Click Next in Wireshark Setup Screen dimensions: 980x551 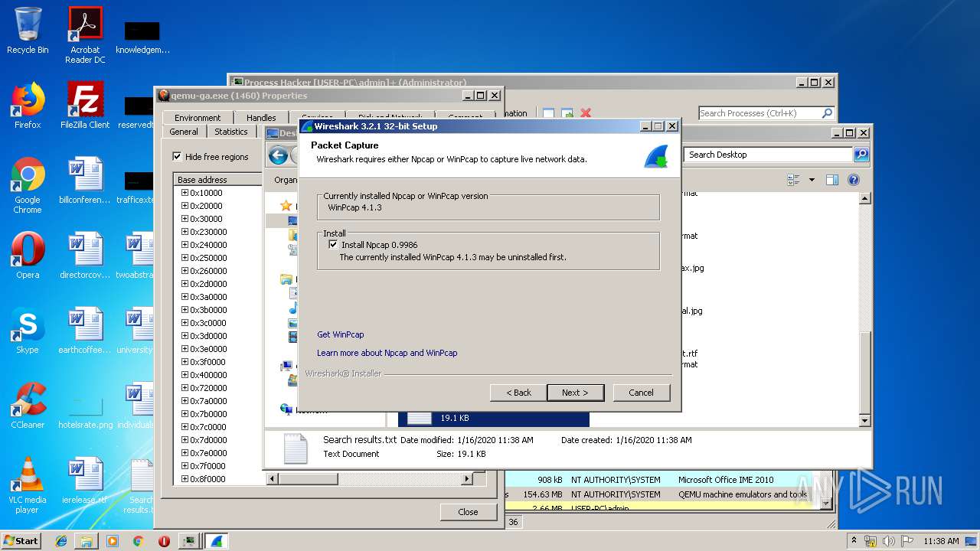(575, 393)
